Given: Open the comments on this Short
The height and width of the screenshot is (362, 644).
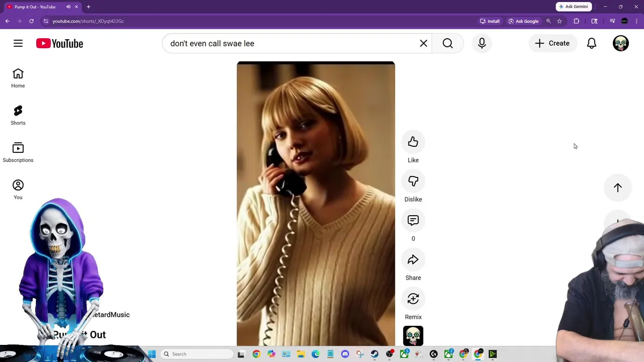Looking at the screenshot, I should [x=413, y=221].
